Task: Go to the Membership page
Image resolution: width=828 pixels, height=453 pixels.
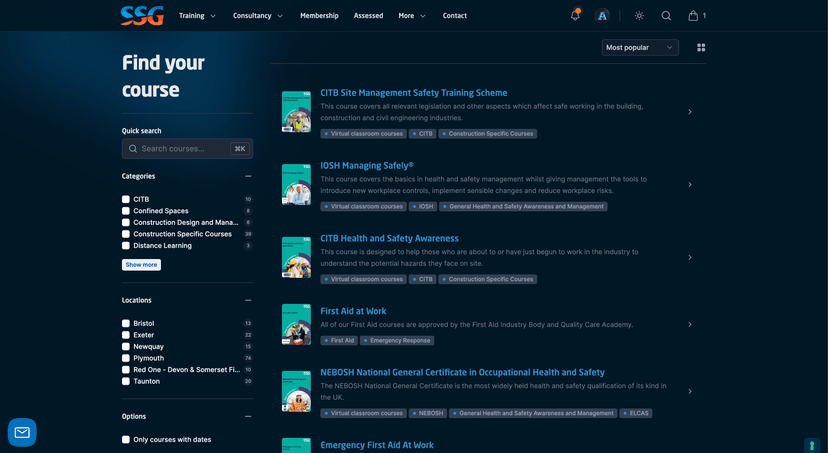Action: (319, 16)
